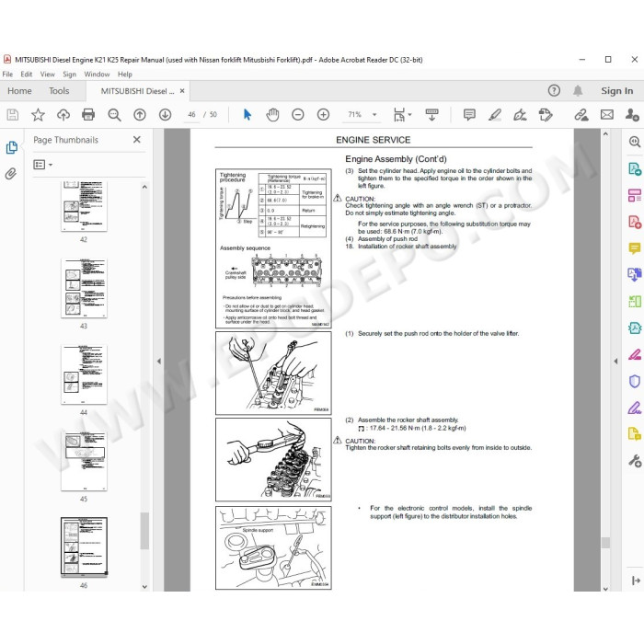The image size is (644, 644).
Task: Open right pane search tool icon
Action: click(635, 142)
